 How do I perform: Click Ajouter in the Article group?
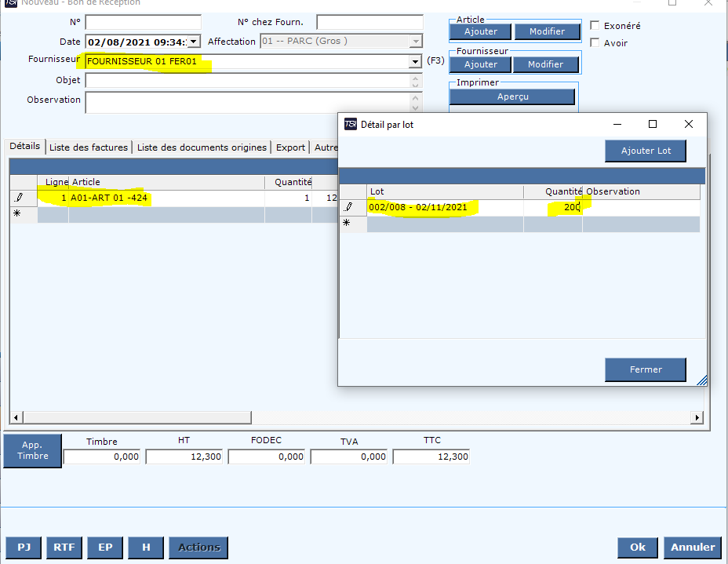tap(481, 31)
